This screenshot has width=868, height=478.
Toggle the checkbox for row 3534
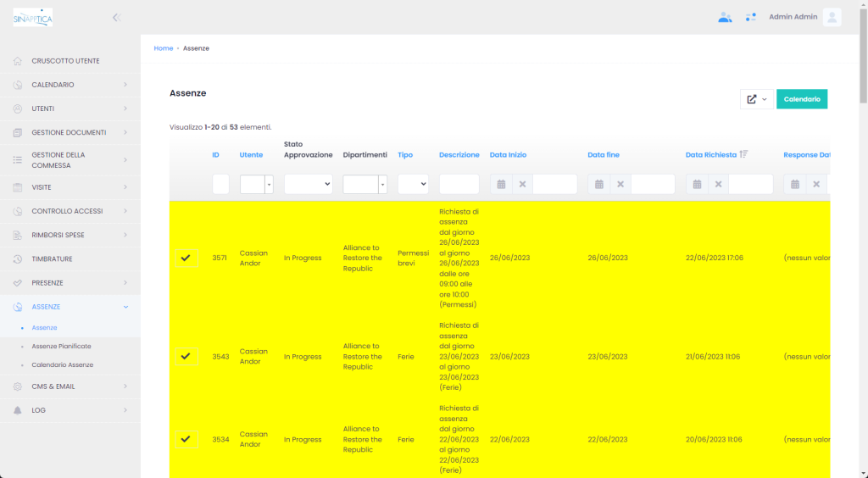pos(186,439)
